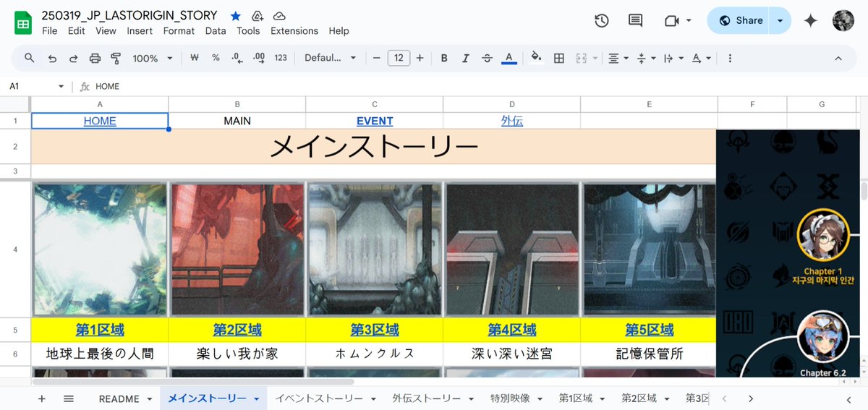Click the move to folder icon
This screenshot has height=410, width=868.
[257, 16]
